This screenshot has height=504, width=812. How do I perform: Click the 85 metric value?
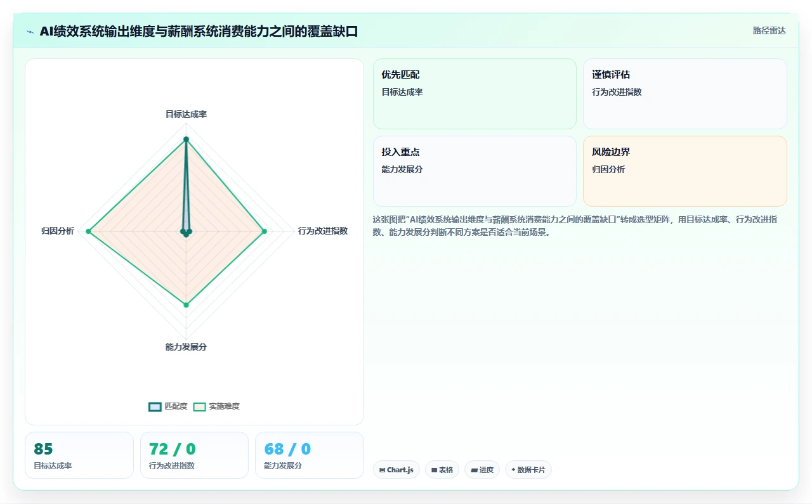(44, 449)
